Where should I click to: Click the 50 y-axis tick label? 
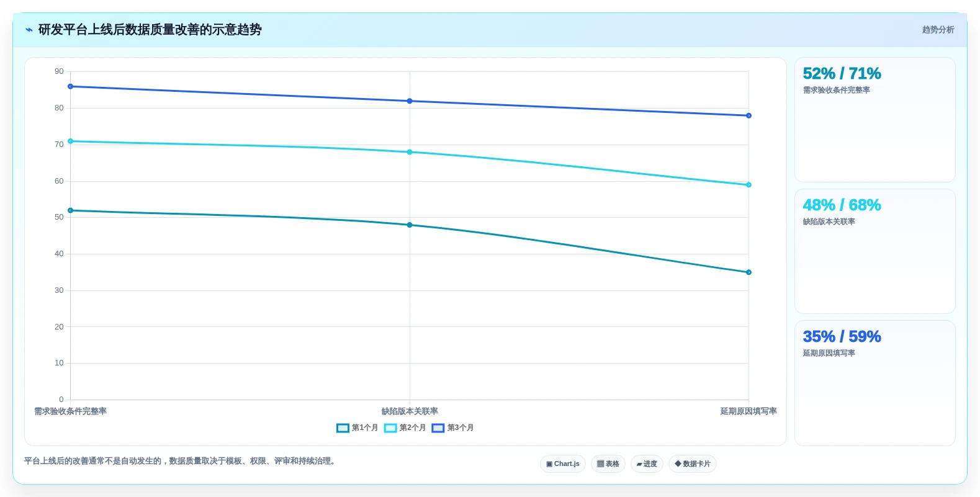59,217
